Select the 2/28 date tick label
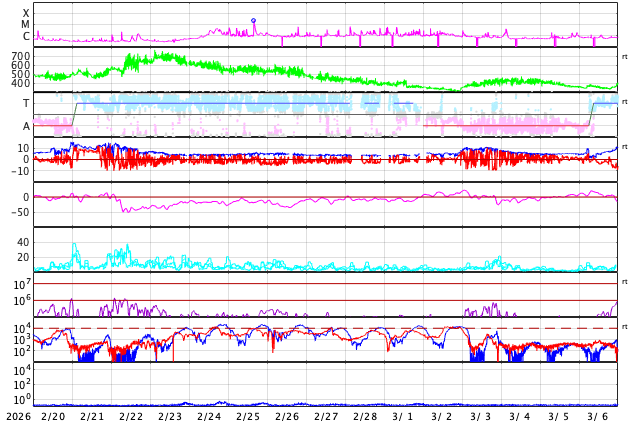Viewport: 634px width, 424px height. 365,416
